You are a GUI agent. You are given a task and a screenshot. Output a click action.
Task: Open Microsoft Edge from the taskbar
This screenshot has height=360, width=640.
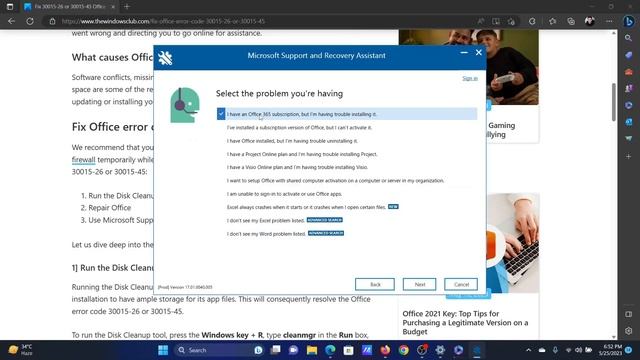[x=330, y=350]
